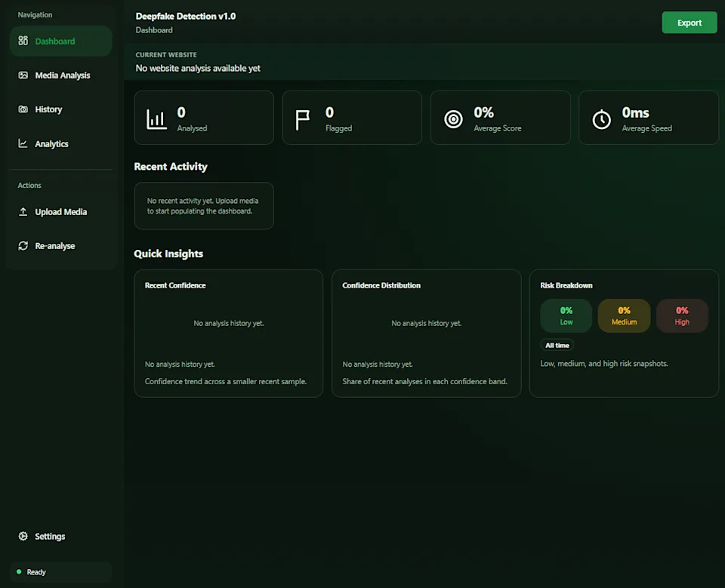Click the clock icon on Average Speed card
Viewport: 725px width, 588px height.
(602, 119)
